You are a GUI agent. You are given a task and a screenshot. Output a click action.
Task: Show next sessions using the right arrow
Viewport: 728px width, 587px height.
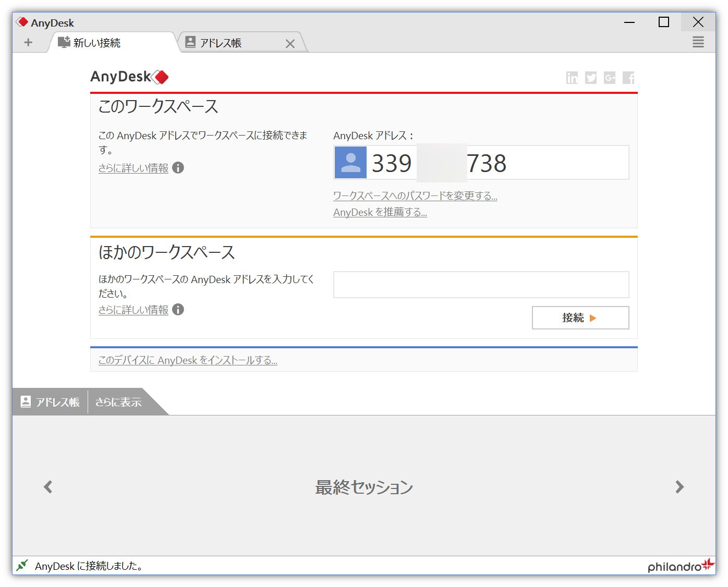[x=680, y=487]
